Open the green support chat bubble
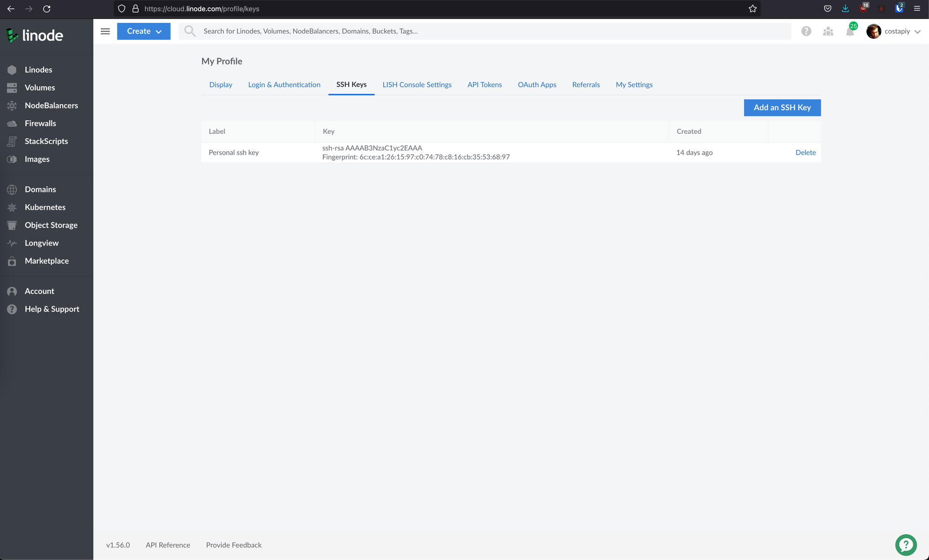929x560 pixels. (905, 545)
